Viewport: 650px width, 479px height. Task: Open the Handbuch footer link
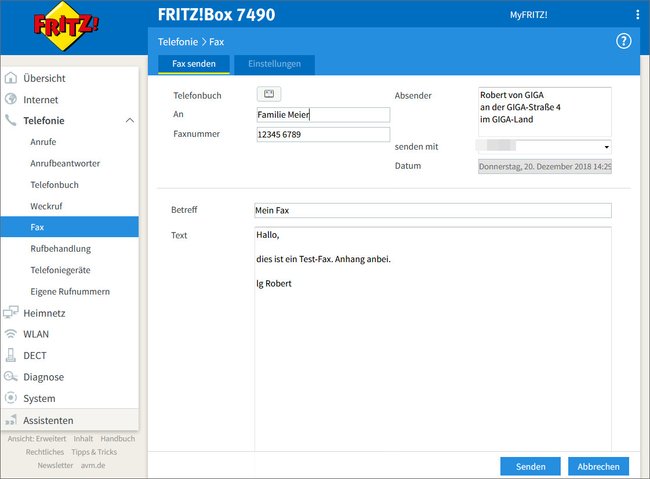click(118, 438)
